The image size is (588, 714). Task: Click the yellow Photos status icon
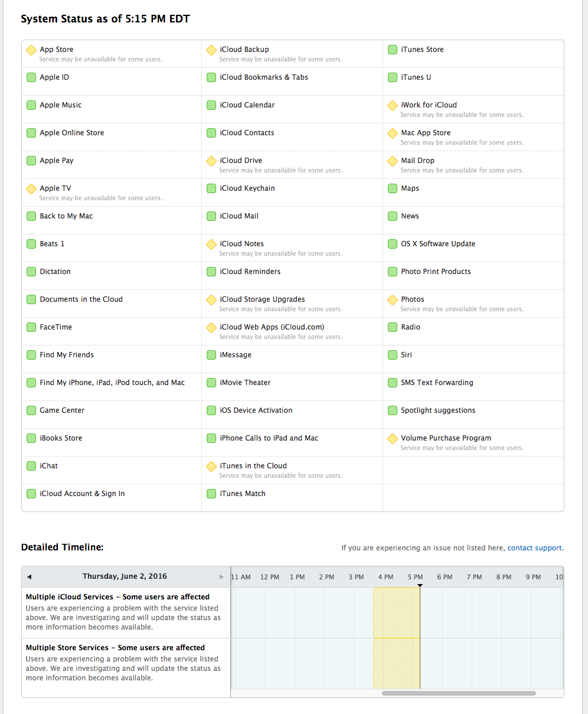point(393,300)
